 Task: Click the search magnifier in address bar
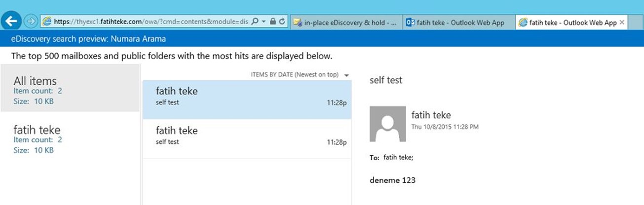(255, 22)
